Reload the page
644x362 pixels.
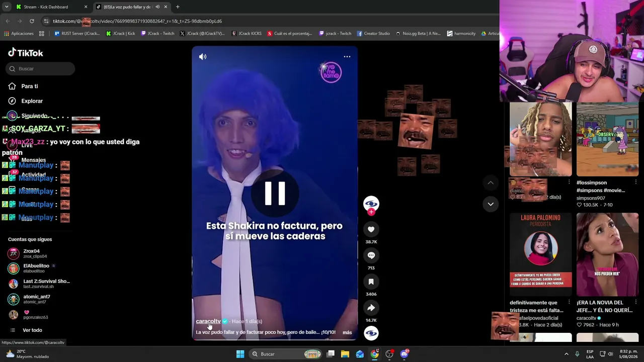[32, 21]
